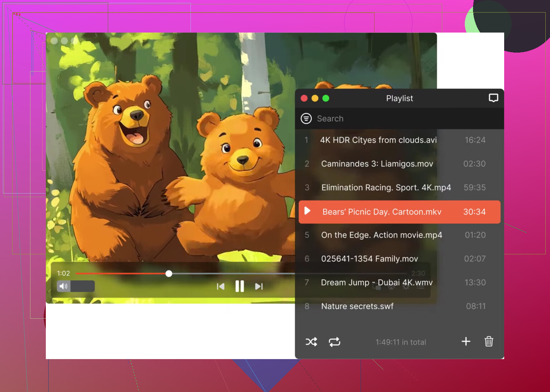550x392 pixels.
Task: Choose On the Edge. Action movie.mp4
Action: [381, 235]
